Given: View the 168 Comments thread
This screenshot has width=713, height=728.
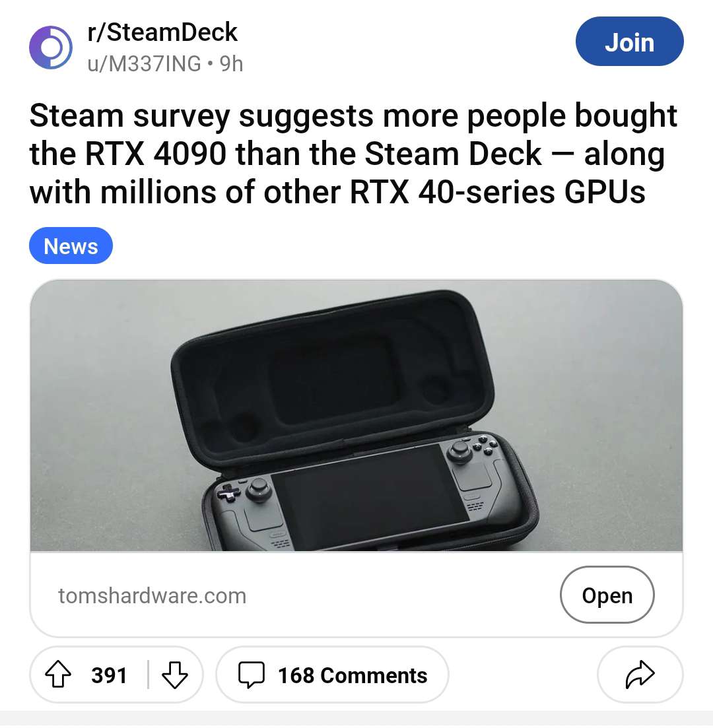Looking at the screenshot, I should (332, 675).
